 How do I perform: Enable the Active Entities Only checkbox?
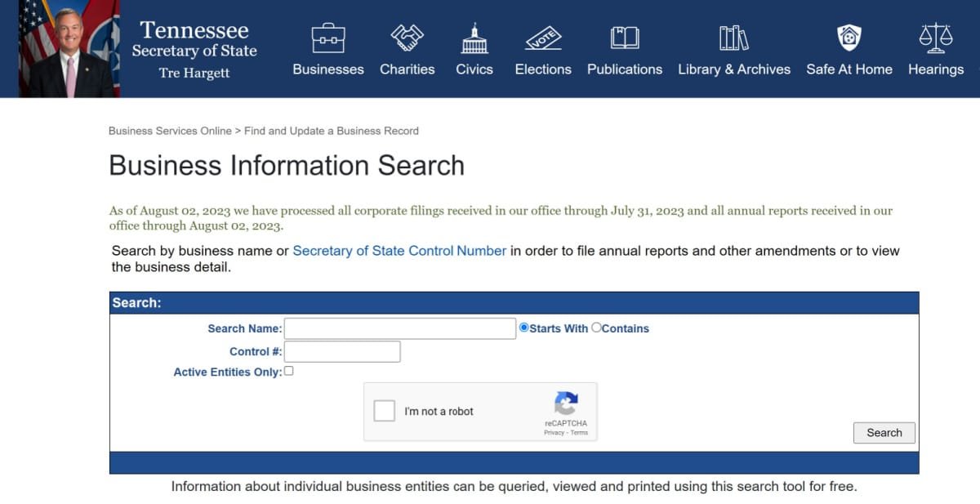[x=288, y=371]
